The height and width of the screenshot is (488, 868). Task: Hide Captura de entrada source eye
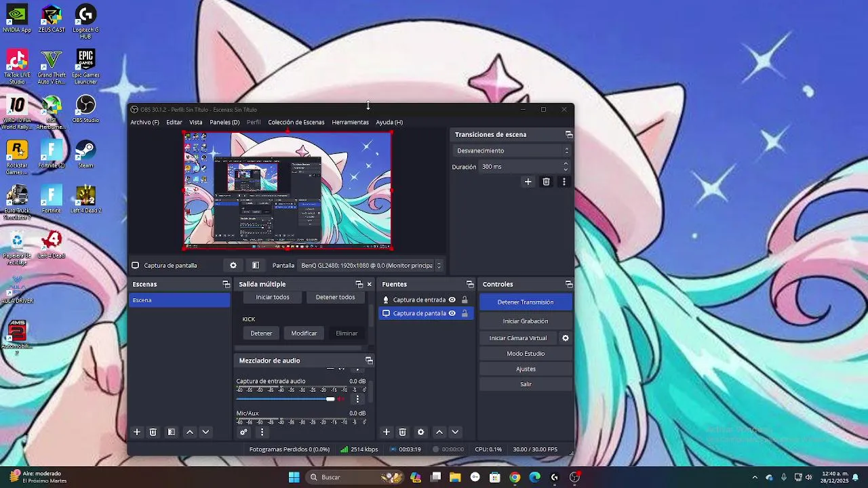[452, 300]
